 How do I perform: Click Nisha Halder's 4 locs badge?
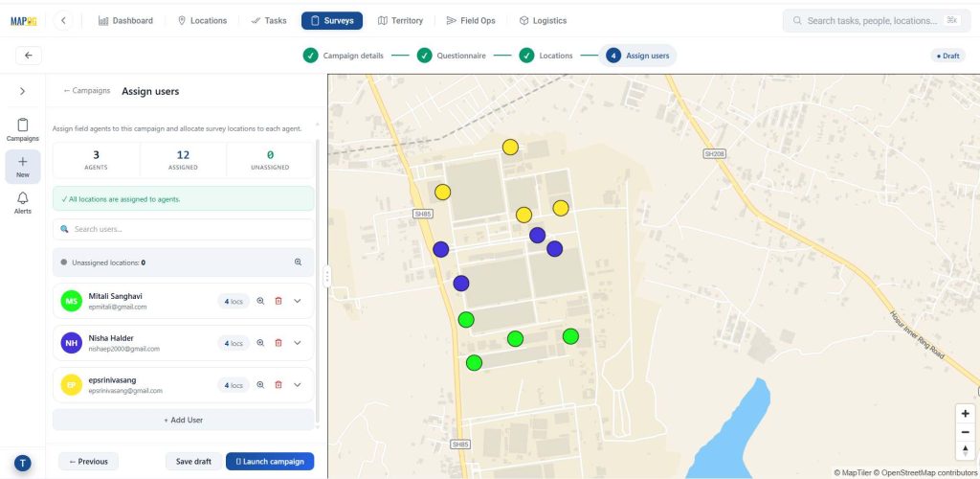click(234, 343)
